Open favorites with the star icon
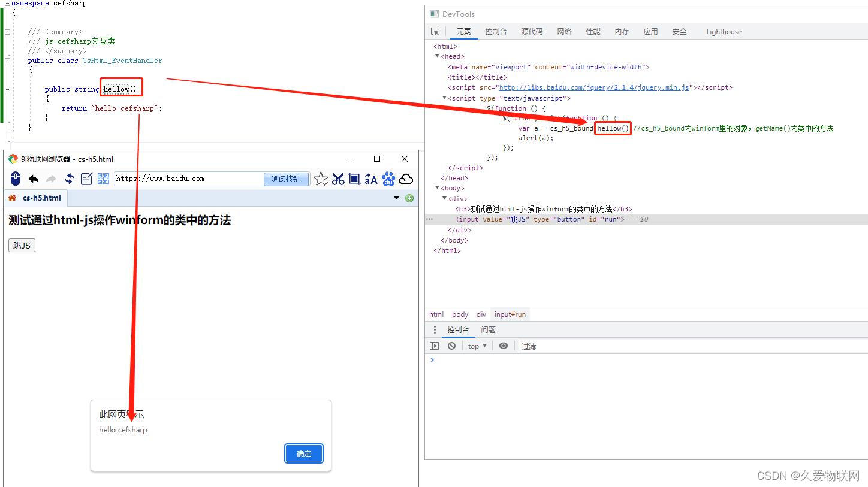The height and width of the screenshot is (487, 868). [x=321, y=178]
